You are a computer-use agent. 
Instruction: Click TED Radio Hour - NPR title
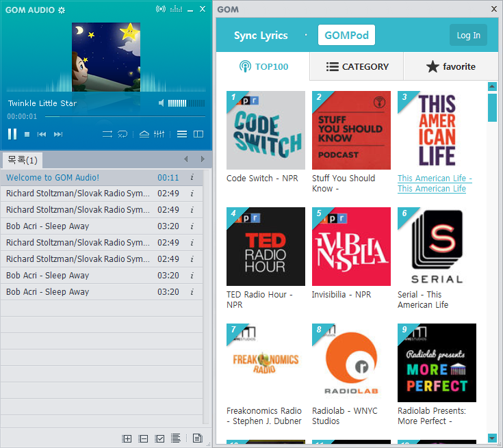[x=259, y=300]
